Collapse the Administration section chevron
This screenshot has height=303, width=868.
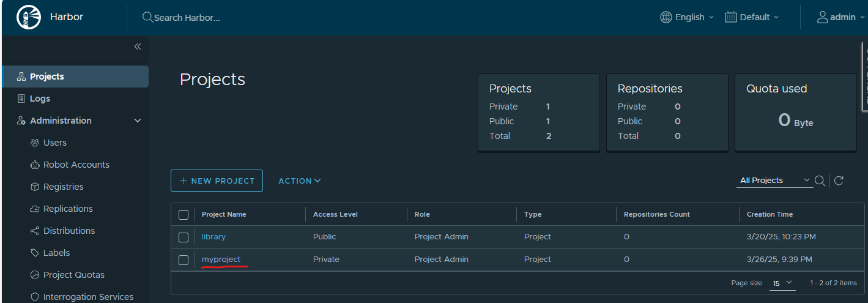click(x=138, y=121)
